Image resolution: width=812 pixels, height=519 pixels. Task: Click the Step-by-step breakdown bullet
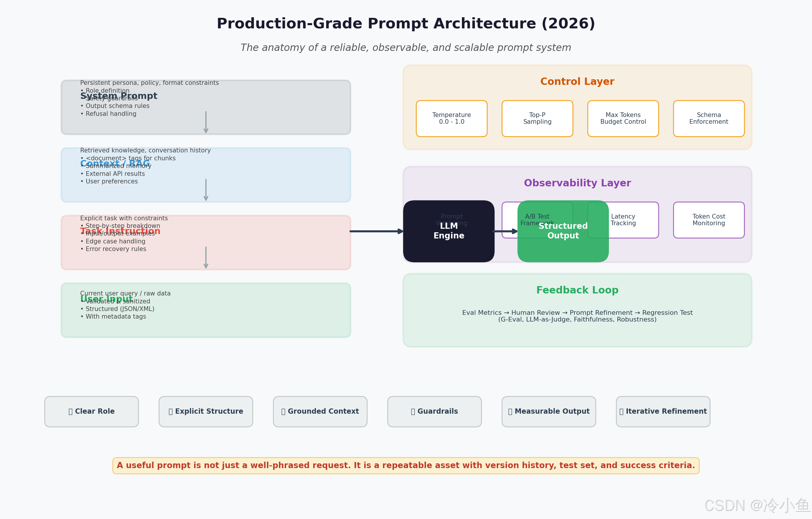point(120,226)
